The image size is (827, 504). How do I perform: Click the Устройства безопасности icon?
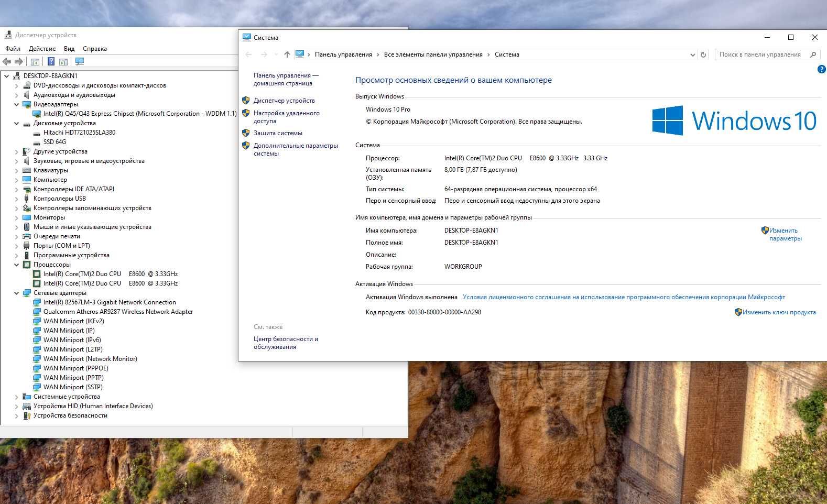(27, 415)
